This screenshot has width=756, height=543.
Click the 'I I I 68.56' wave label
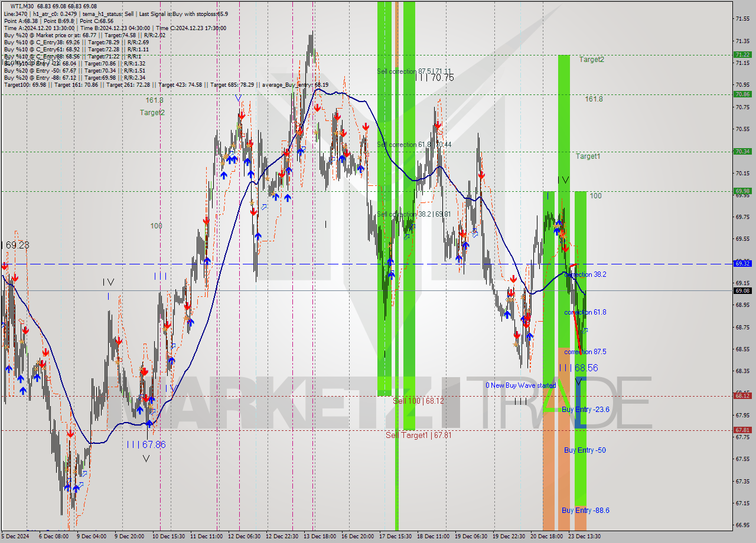578,368
